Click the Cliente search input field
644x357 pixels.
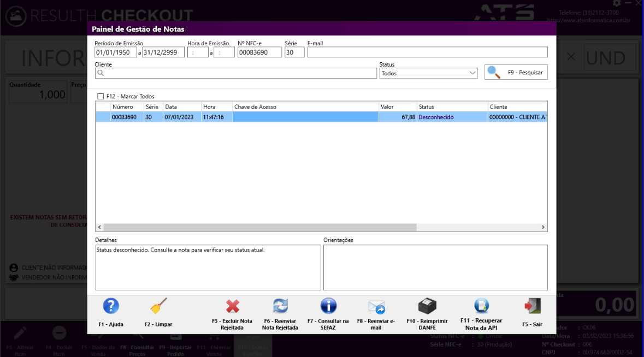(236, 74)
